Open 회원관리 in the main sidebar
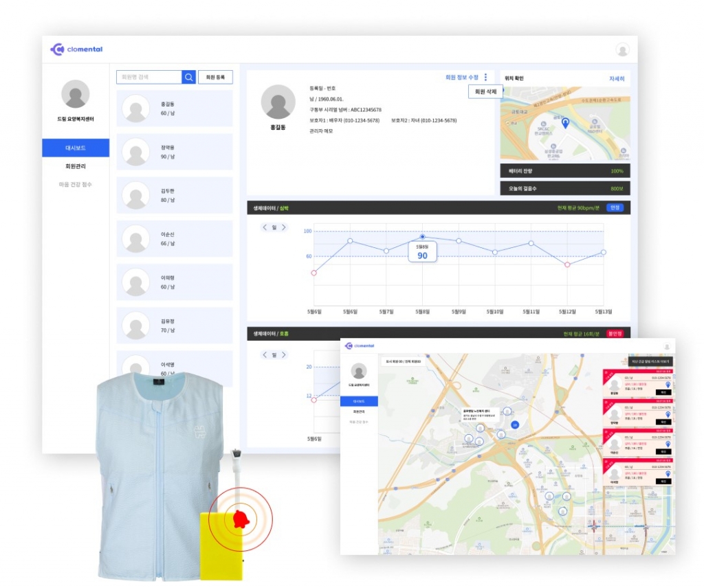The width and height of the screenshot is (704, 588). 76,166
